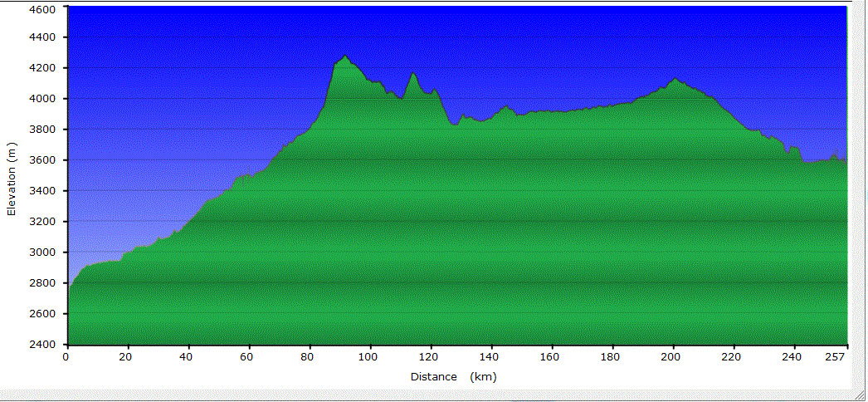This screenshot has width=868, height=402.
Task: Click the 'Distance (km)' horizontal axis title
Action: tap(453, 377)
